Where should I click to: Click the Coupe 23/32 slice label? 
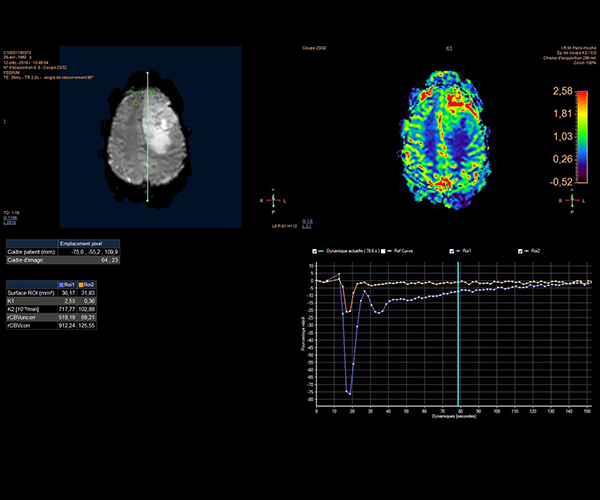tap(315, 47)
